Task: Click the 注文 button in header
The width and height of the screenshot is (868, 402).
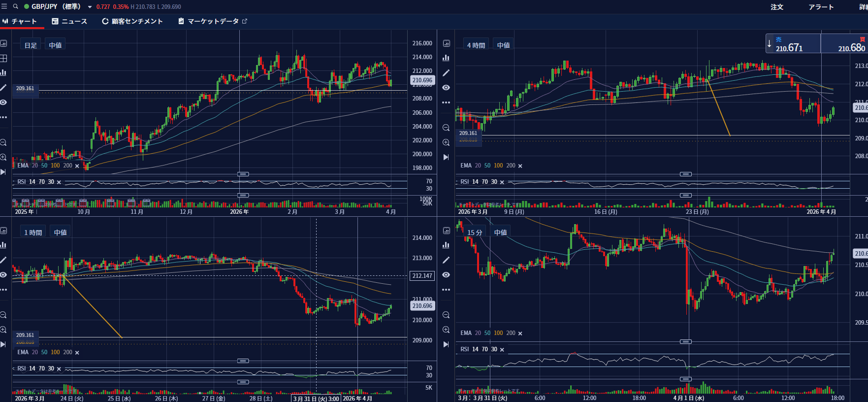Action: tap(777, 7)
